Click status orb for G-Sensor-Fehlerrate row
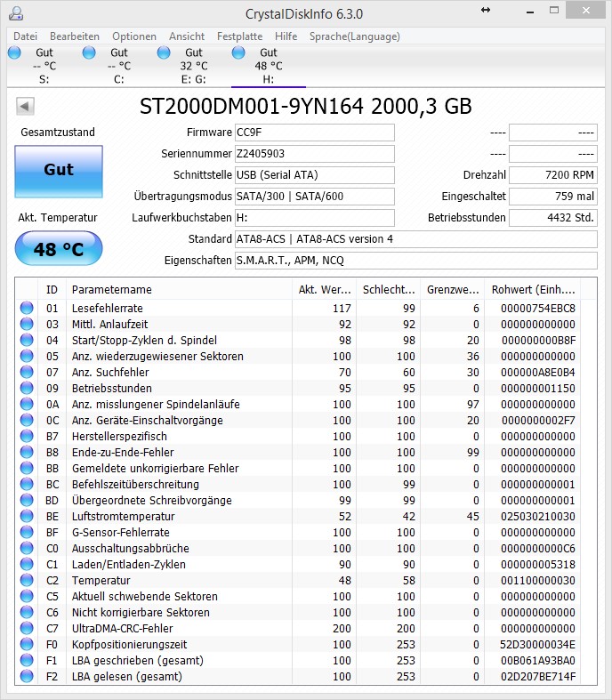Image resolution: width=612 pixels, height=700 pixels. [27, 532]
